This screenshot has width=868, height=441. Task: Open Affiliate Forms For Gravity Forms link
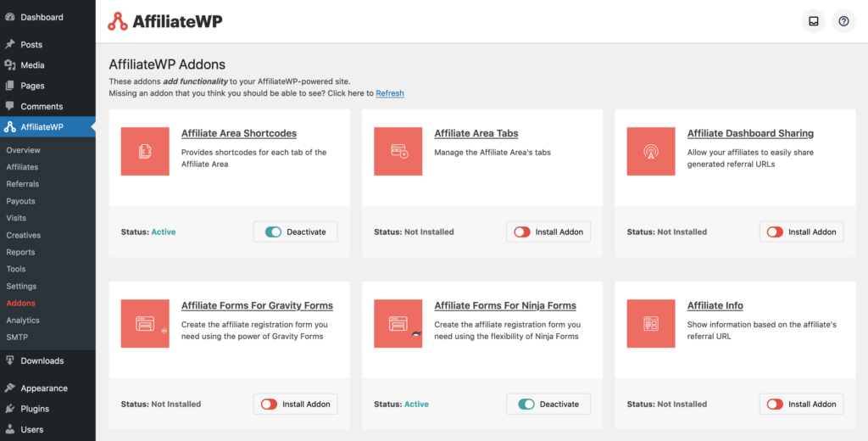click(x=258, y=305)
